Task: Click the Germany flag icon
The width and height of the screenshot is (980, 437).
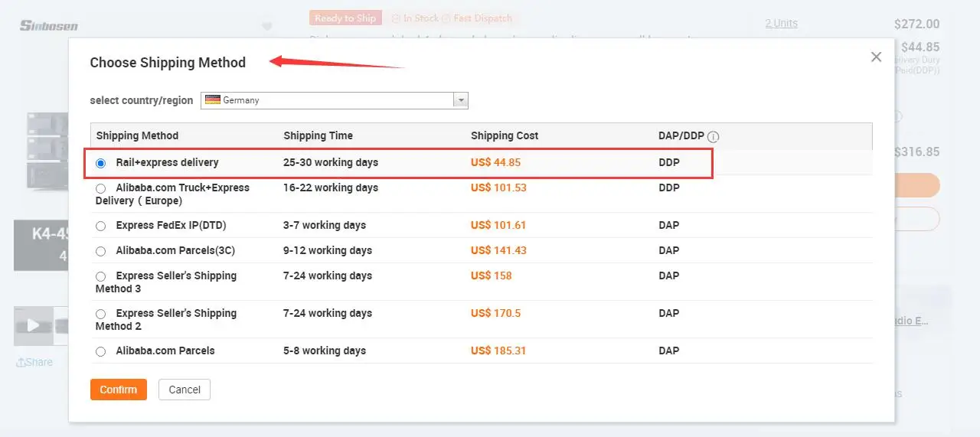Action: (212, 100)
